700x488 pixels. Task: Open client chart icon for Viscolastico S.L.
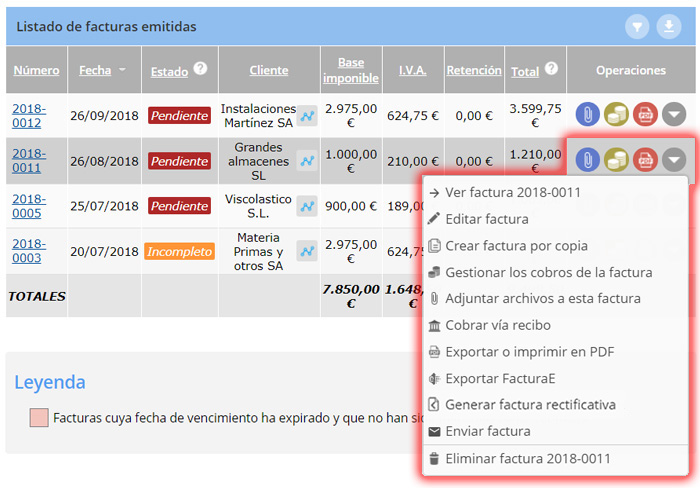[307, 206]
